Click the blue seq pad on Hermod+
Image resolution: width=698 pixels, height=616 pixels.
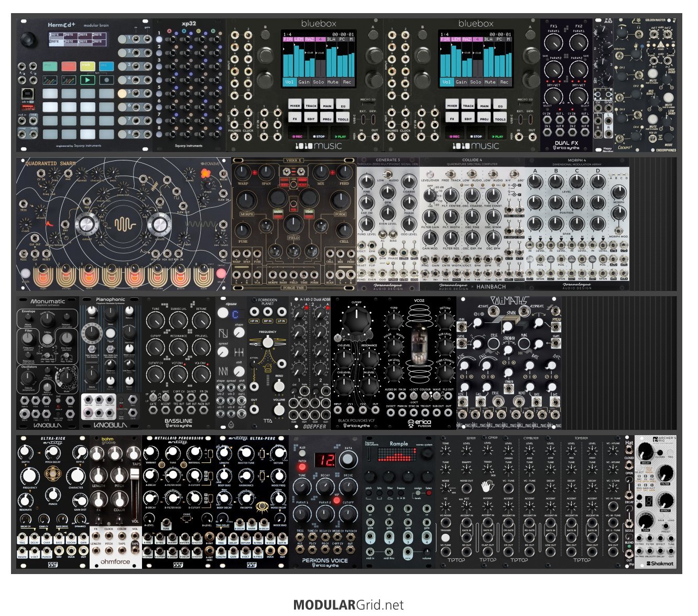[x=106, y=66]
